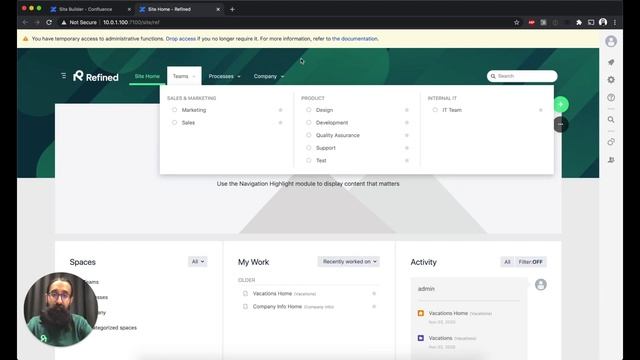Image resolution: width=640 pixels, height=360 pixels.
Task: Collapse the Teams menu
Action: pos(184,76)
